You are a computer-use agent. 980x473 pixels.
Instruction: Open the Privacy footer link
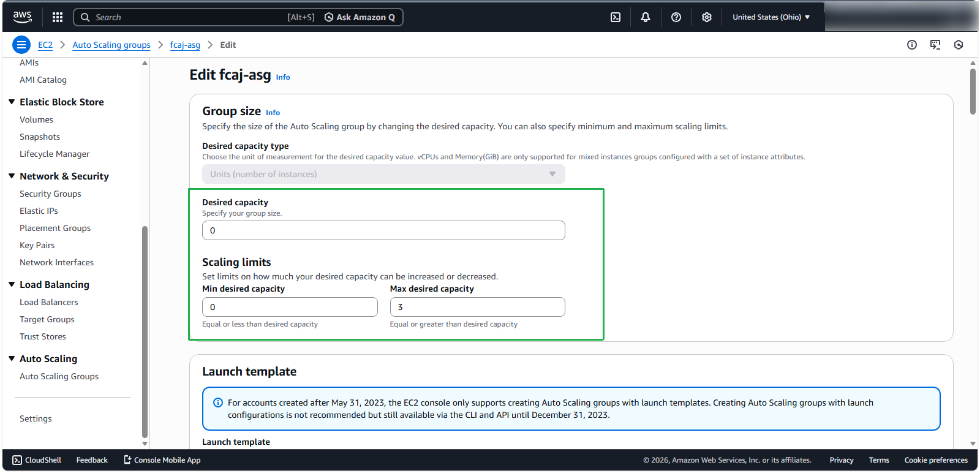(842, 460)
